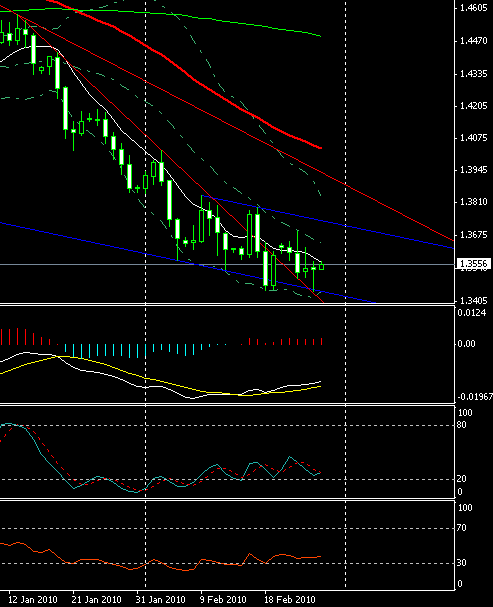Screen dimensions: 493x607
Task: Click the 21 Jan 2010 date label
Action: click(96, 600)
